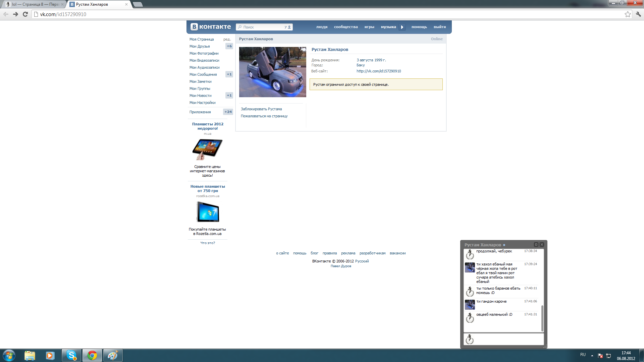The width and height of the screenshot is (644, 362).
Task: Click the chat window scrollbar
Action: pyautogui.click(x=542, y=318)
